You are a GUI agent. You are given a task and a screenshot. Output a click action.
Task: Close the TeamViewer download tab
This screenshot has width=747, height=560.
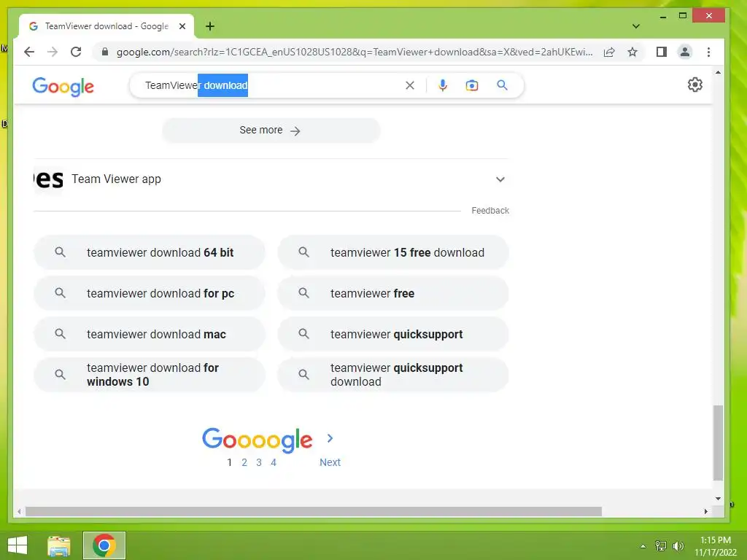click(182, 26)
